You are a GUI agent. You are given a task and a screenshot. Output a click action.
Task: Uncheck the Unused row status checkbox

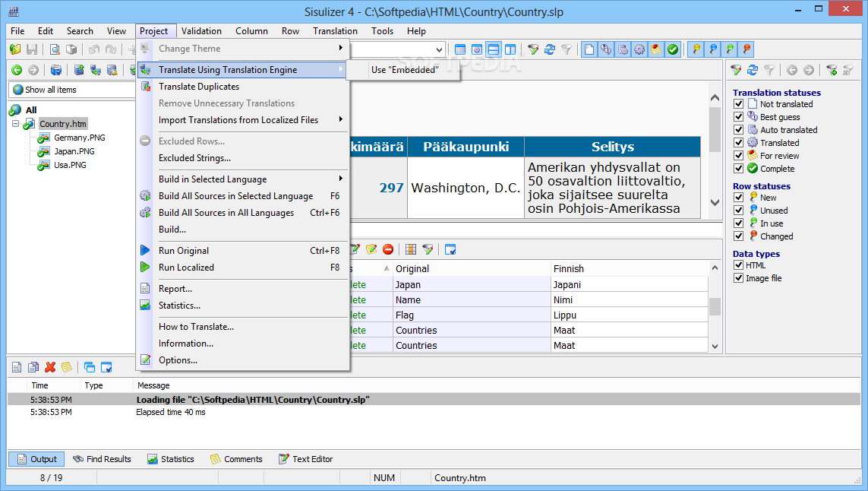point(738,210)
